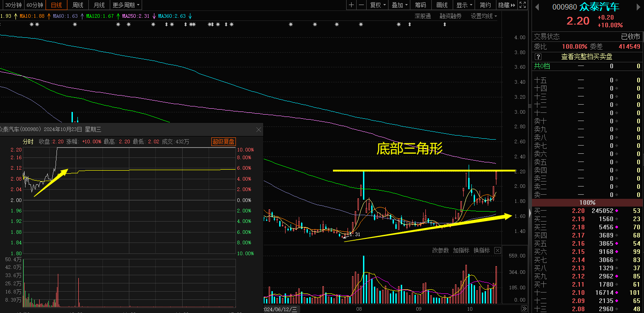The width and height of the screenshot is (644, 313).
Task: Click 换指标 to change indicator
Action: [x=481, y=251]
